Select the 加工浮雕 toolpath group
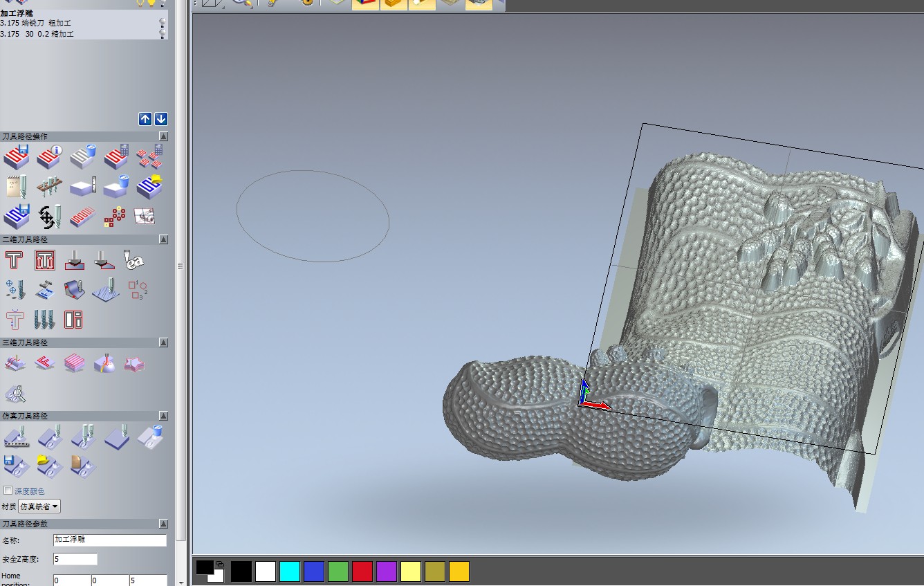 [x=17, y=13]
